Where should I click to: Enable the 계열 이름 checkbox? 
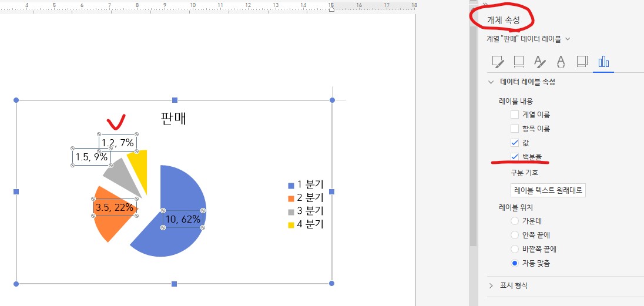[515, 115]
